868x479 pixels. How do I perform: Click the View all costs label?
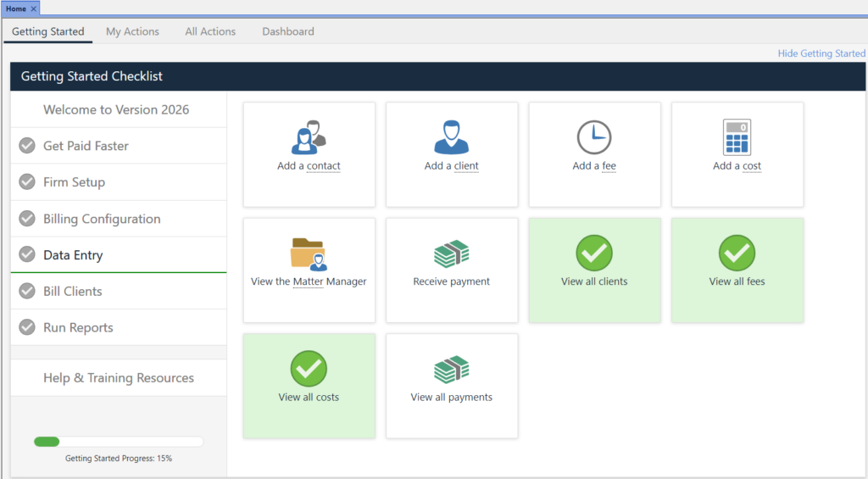coord(309,397)
